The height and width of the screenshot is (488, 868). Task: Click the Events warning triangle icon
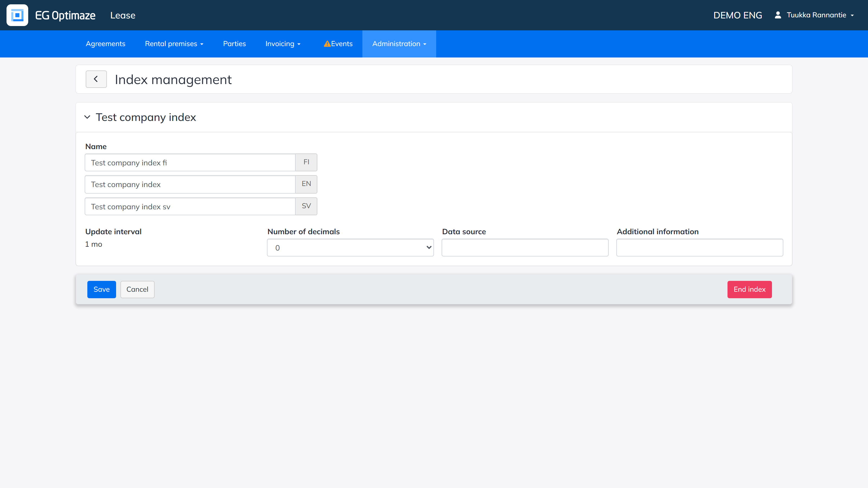(327, 44)
